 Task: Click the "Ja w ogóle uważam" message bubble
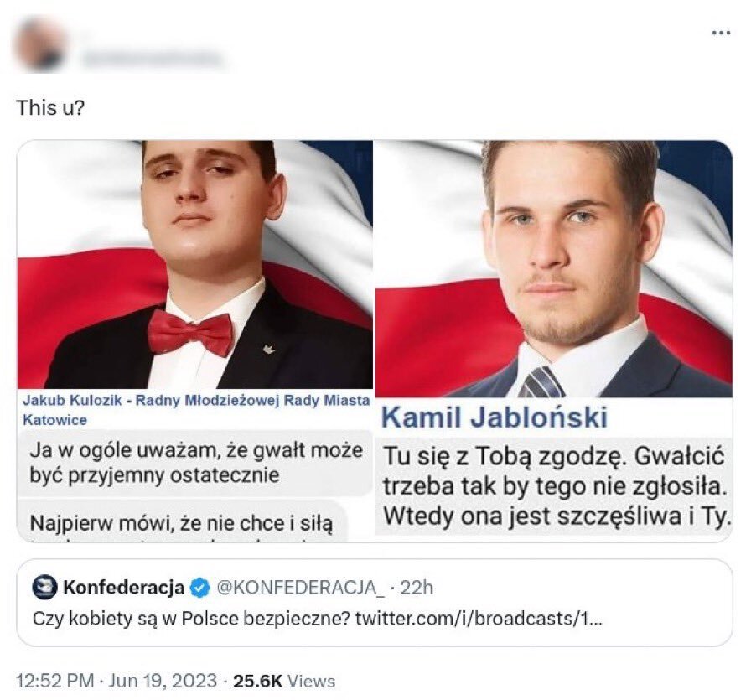click(x=194, y=462)
